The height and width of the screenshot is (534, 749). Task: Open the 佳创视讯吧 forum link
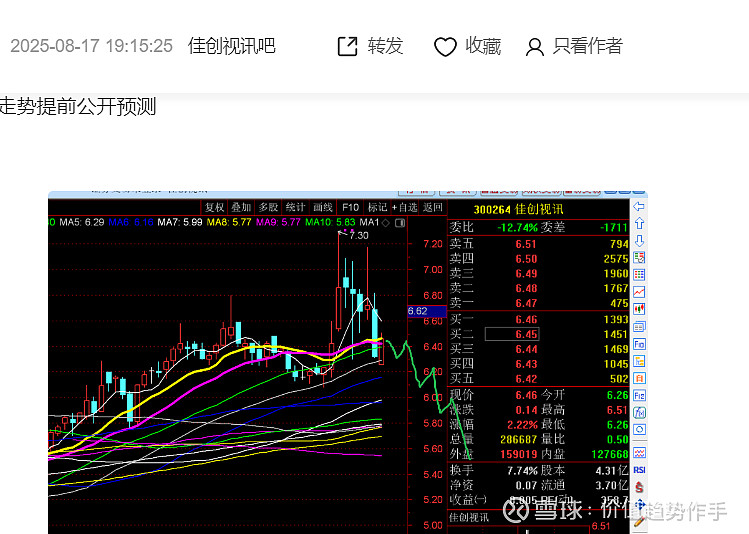(x=232, y=46)
